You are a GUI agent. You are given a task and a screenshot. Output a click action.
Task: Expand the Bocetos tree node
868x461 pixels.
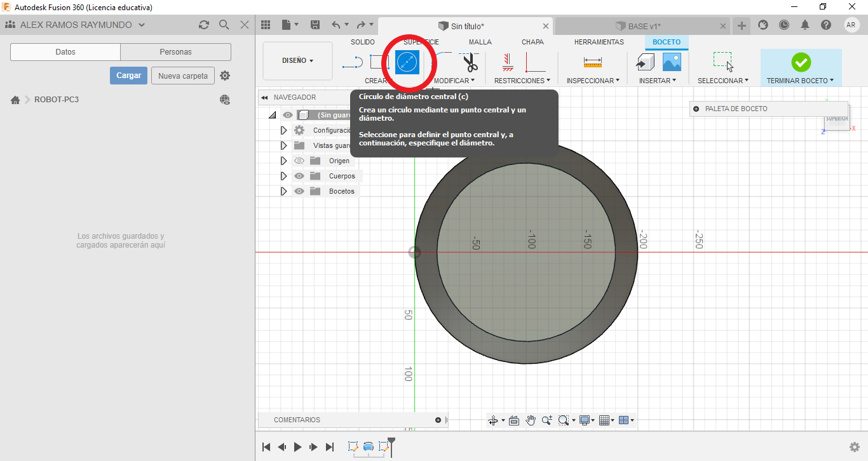coord(283,191)
